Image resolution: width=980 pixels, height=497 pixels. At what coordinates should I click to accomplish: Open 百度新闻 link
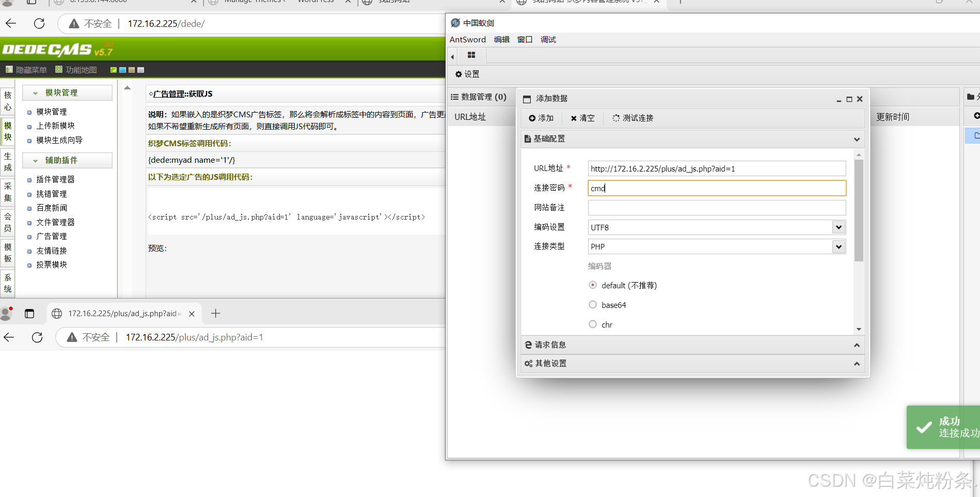(x=52, y=208)
